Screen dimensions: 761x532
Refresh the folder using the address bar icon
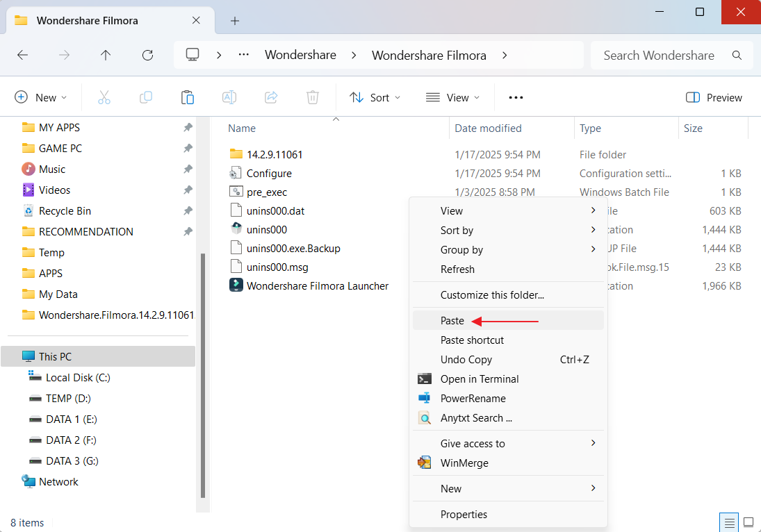[x=147, y=55]
